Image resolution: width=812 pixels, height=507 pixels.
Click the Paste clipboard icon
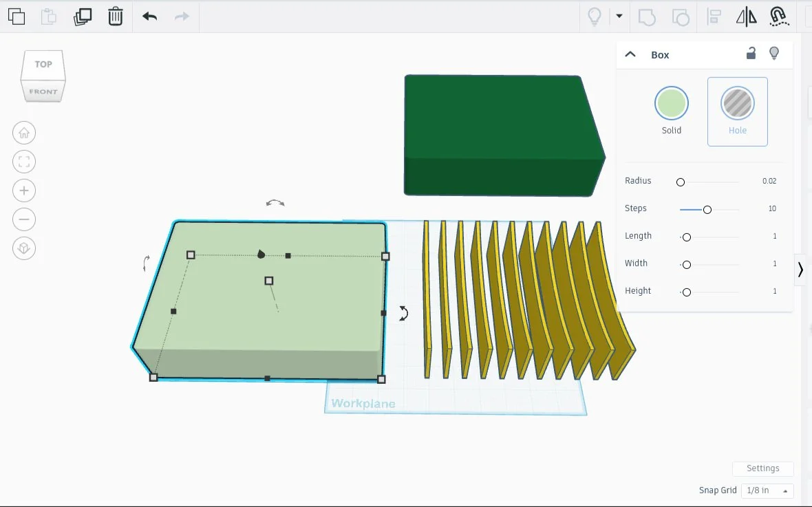tap(49, 17)
